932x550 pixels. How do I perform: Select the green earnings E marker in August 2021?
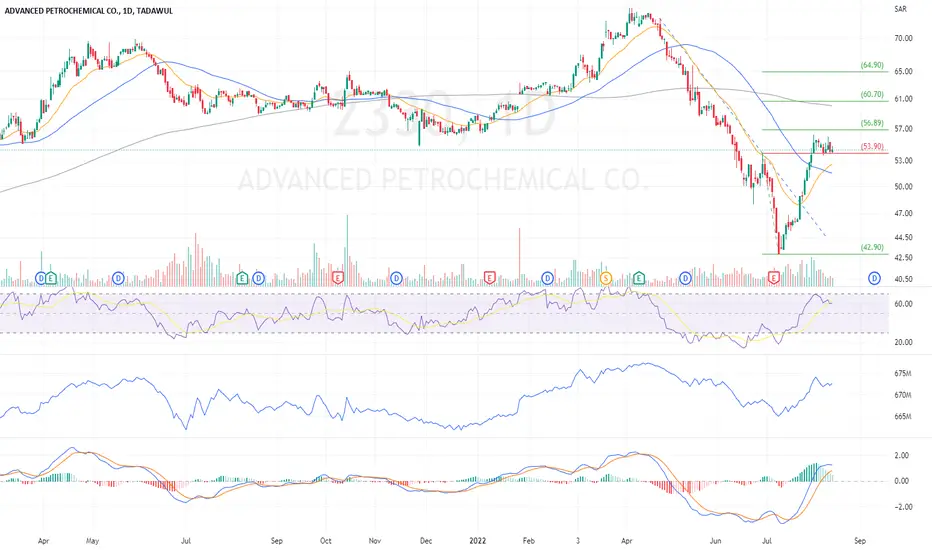(x=242, y=278)
